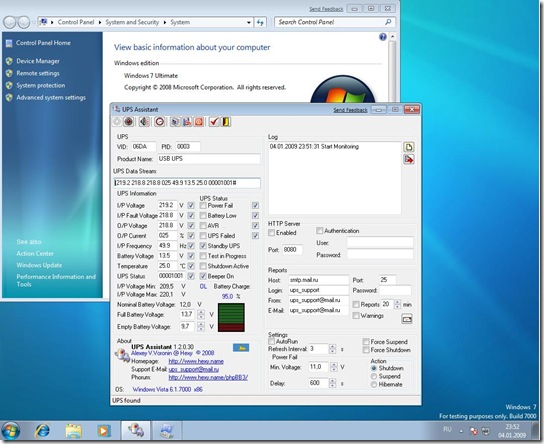Open Windows Update link in sidebar

pyautogui.click(x=39, y=265)
